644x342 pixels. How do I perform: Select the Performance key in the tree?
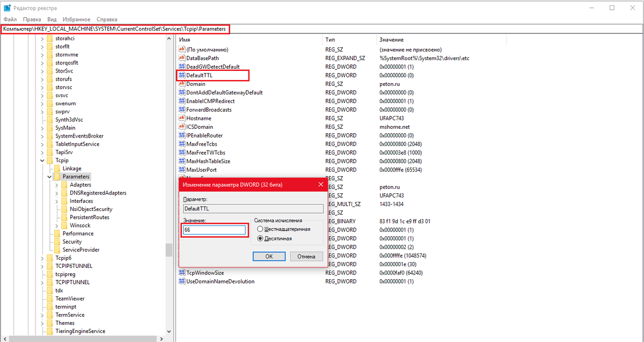click(78, 234)
